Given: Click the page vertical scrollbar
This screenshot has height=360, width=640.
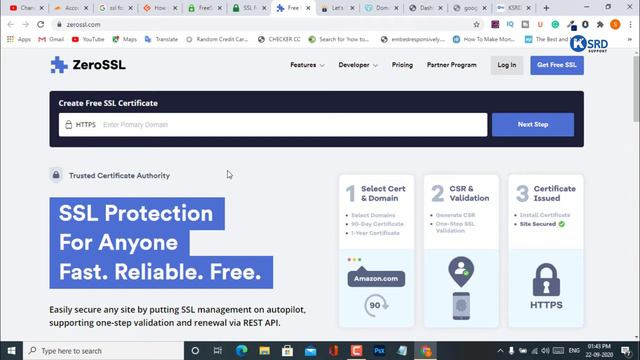Looking at the screenshot, I should (x=636, y=89).
